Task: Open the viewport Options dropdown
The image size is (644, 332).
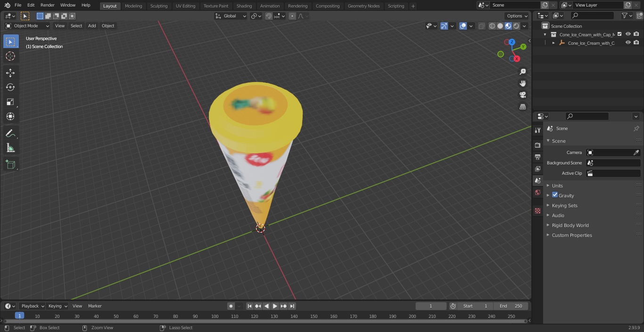Action: tap(517, 16)
